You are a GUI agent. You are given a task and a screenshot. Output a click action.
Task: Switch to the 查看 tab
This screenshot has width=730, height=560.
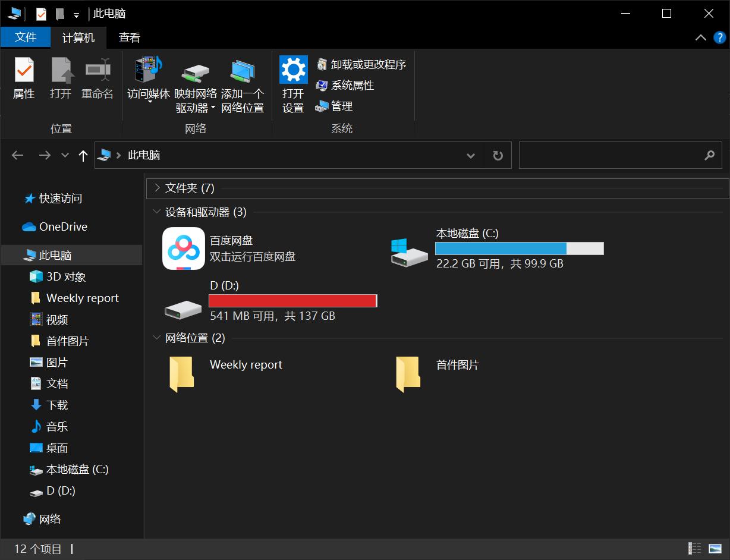coord(129,37)
